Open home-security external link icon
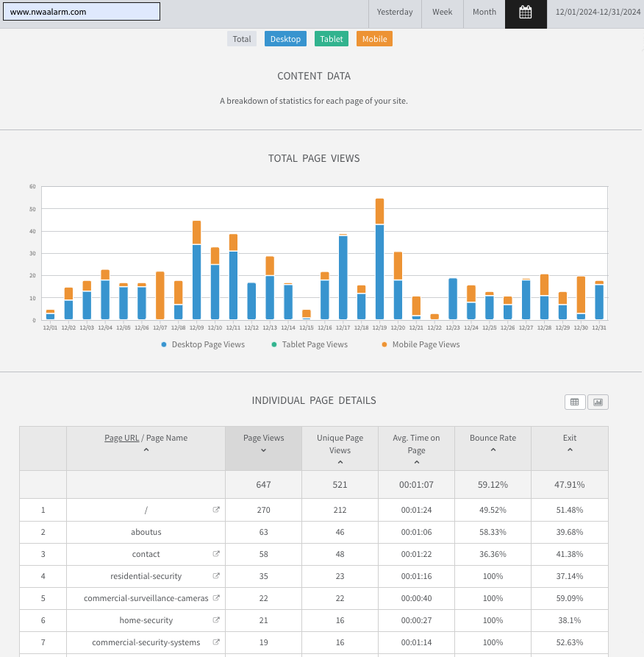644x657 pixels. click(216, 620)
